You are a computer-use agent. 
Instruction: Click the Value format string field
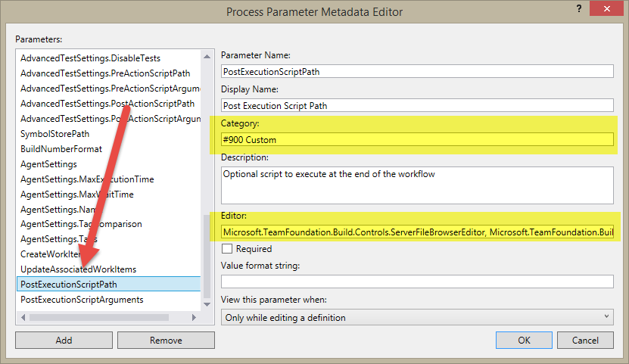[x=416, y=282]
